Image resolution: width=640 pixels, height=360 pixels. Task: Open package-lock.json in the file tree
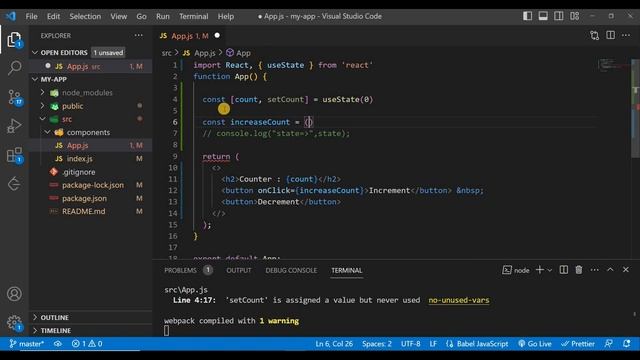[x=93, y=185]
